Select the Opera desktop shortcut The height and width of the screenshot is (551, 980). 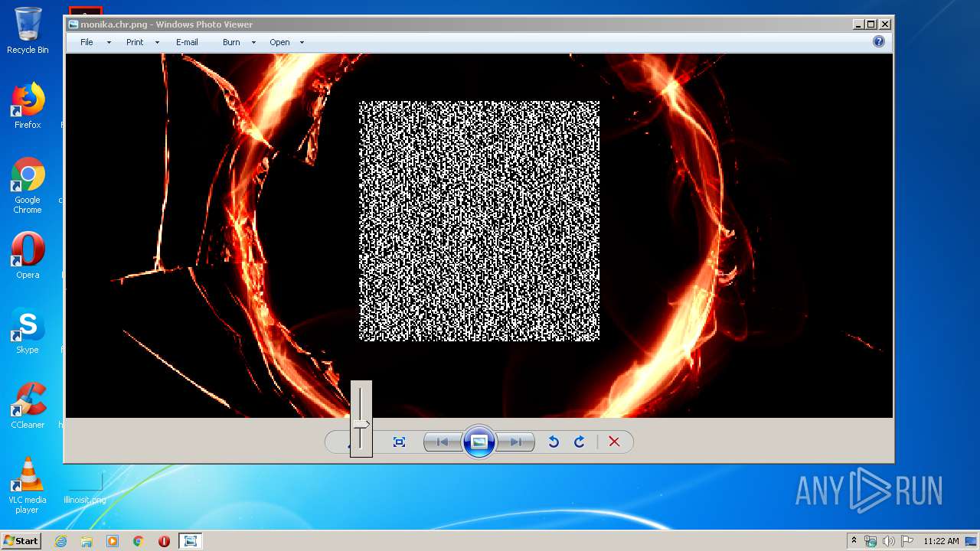28,256
